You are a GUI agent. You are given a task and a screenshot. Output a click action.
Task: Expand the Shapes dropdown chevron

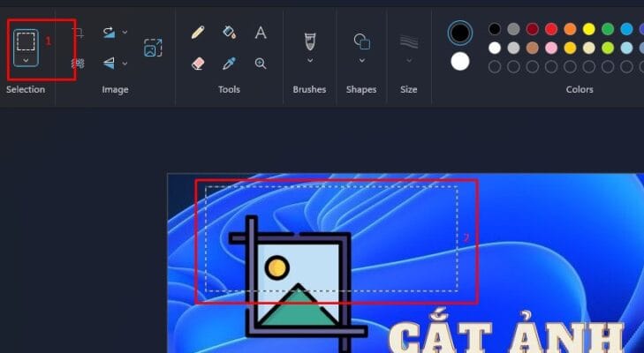coord(362,60)
